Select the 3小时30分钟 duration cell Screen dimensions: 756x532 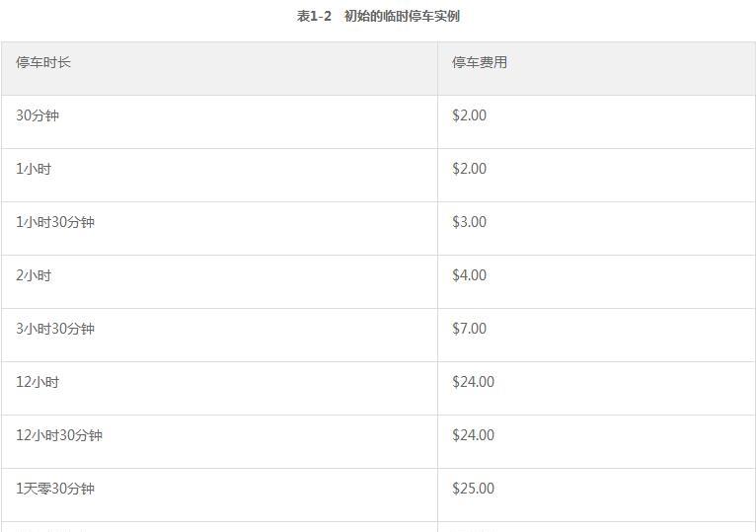click(219, 336)
